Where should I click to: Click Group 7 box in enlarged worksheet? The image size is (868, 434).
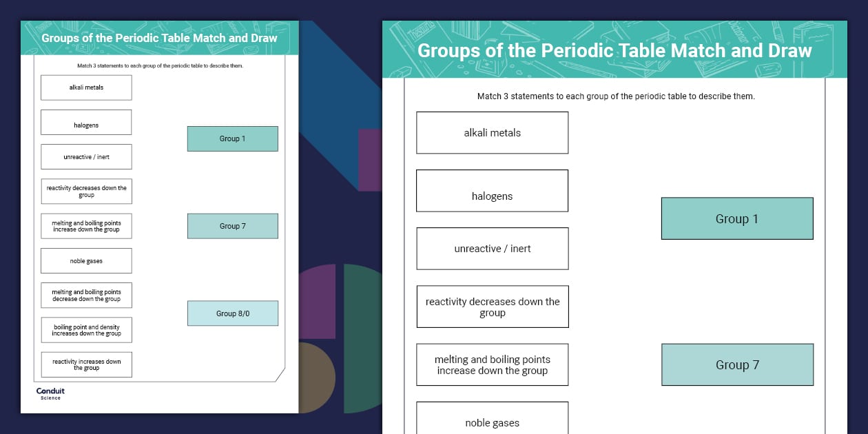click(736, 365)
